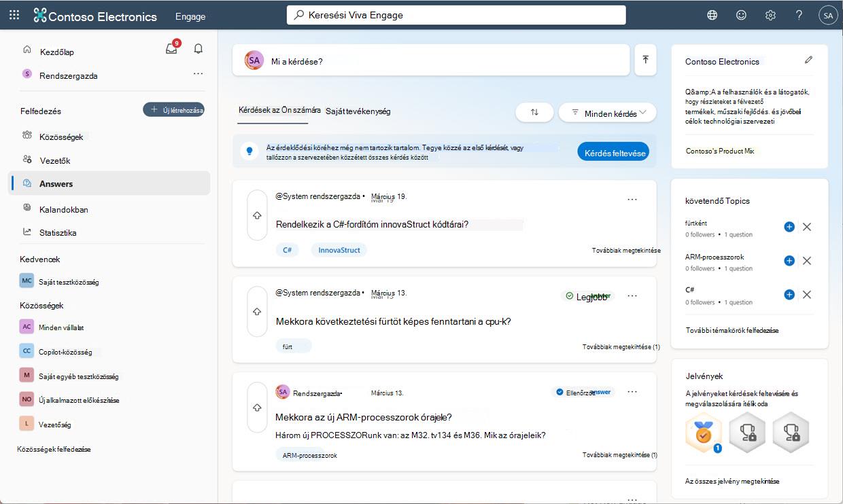The height and width of the screenshot is (504, 843).
Task: Open Saját egyéb tesztközösség community
Action: click(69, 376)
